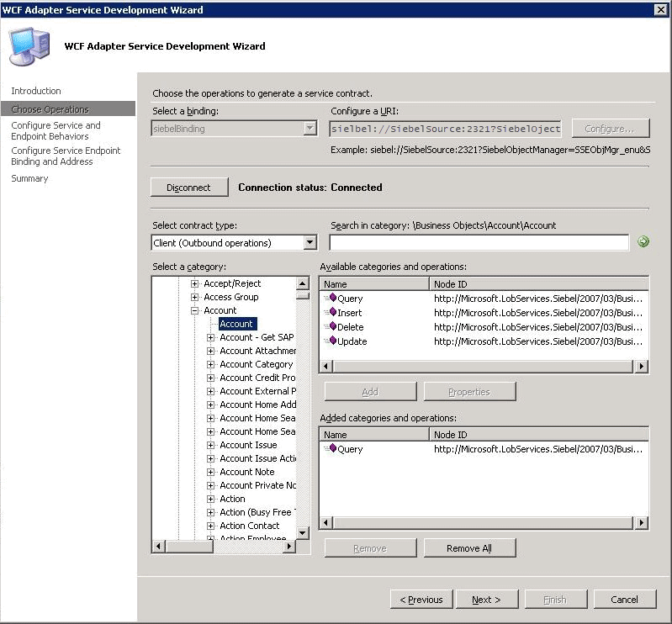Sort available operations by Node ID header
Image resolution: width=672 pixels, height=624 pixels.
(539, 284)
